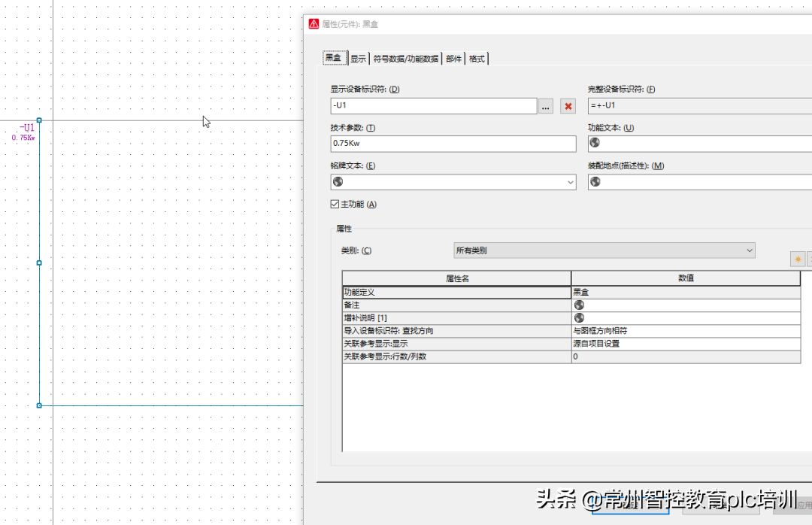
Task: Open the 符号数据/功能数据 tab
Action: pyautogui.click(x=406, y=59)
